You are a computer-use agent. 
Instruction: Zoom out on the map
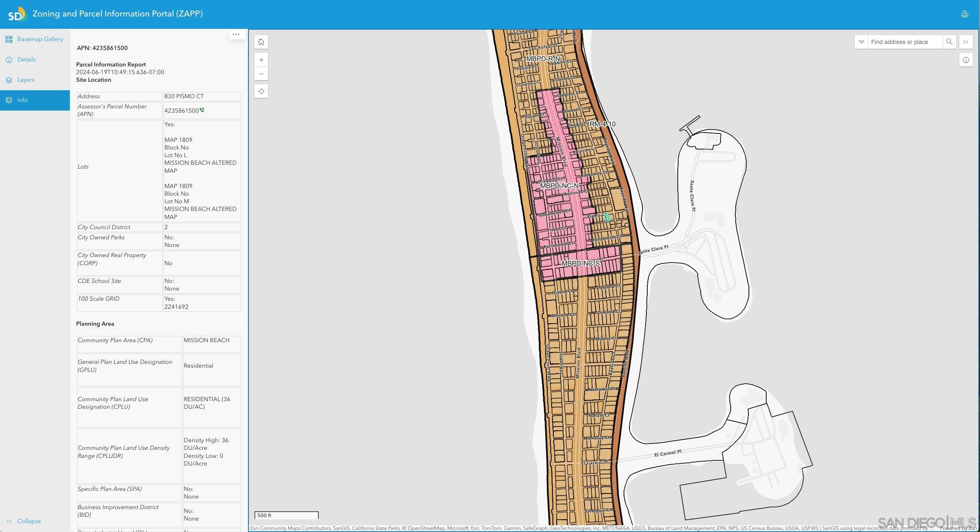tap(261, 74)
